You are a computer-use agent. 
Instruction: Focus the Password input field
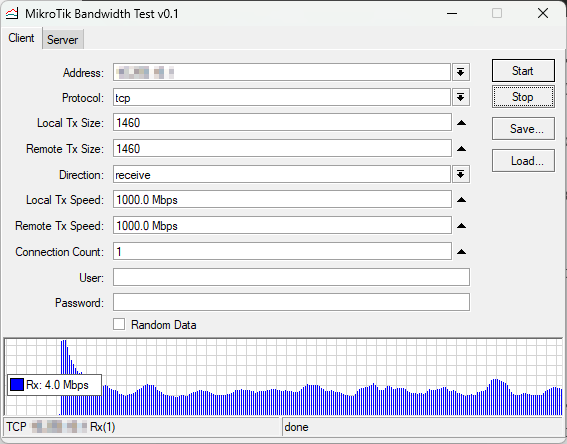(291, 302)
